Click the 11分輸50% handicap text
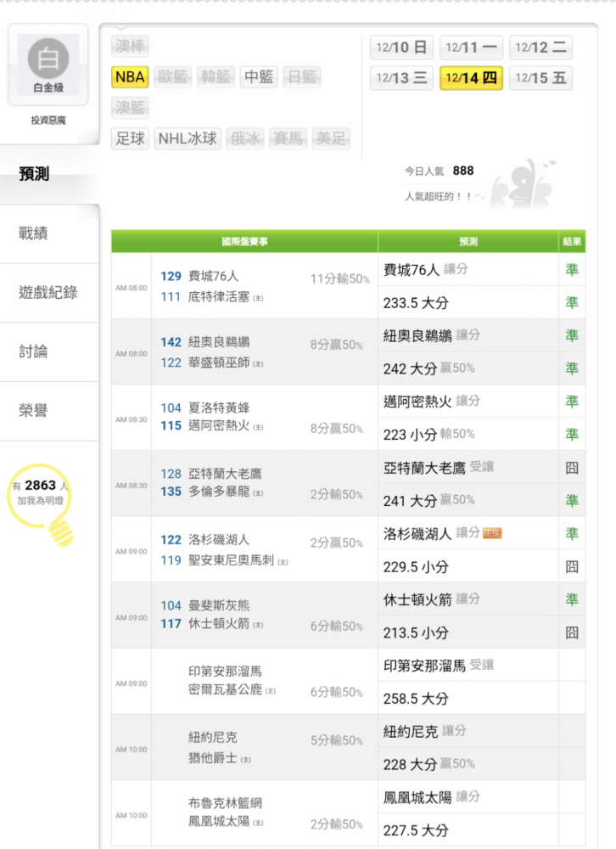616x849 pixels. click(x=340, y=278)
